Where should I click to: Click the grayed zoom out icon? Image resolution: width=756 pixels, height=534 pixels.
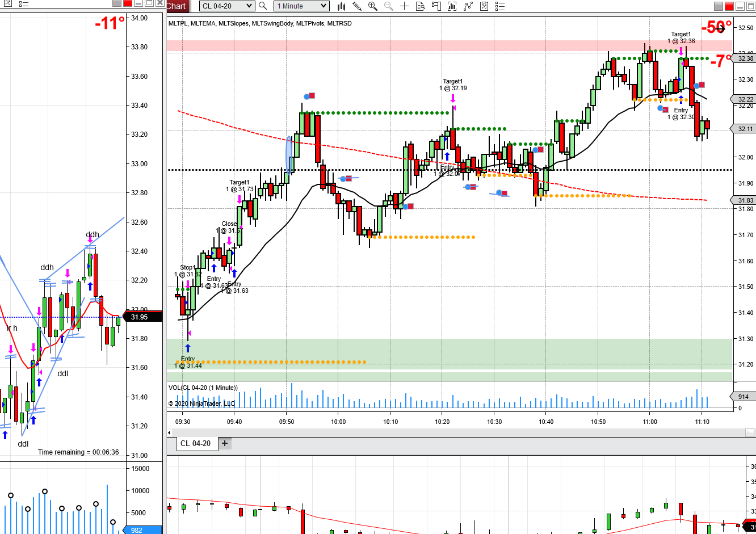(389, 6)
